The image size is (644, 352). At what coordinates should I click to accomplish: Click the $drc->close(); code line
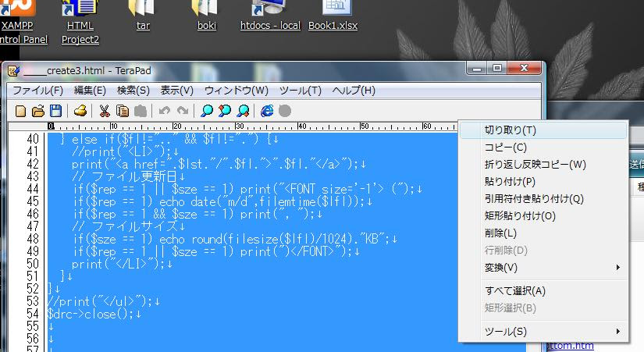(94, 315)
